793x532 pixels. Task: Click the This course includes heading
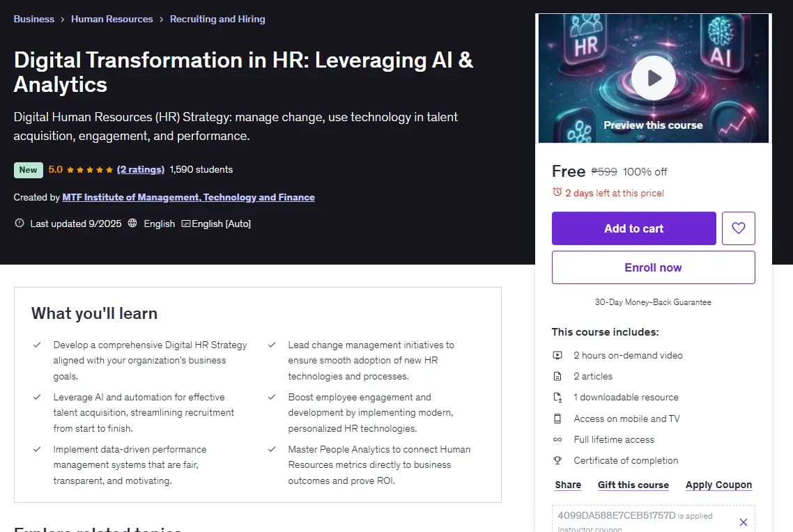pyautogui.click(x=605, y=332)
